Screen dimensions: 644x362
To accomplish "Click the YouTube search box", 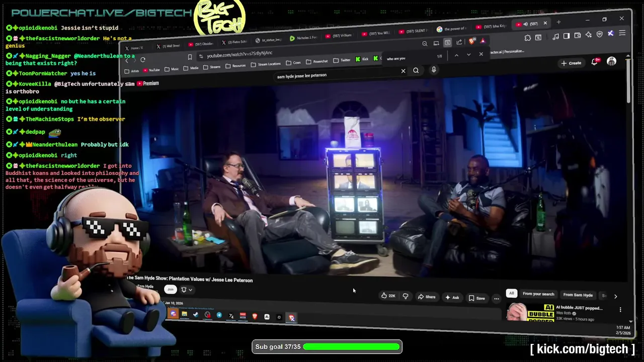I will (337, 74).
